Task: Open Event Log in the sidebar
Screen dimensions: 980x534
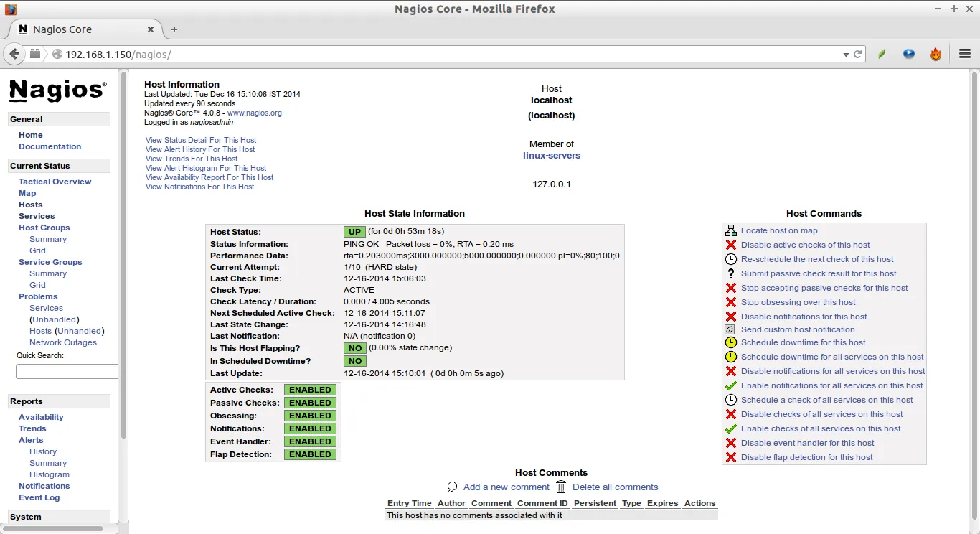Action: click(39, 497)
